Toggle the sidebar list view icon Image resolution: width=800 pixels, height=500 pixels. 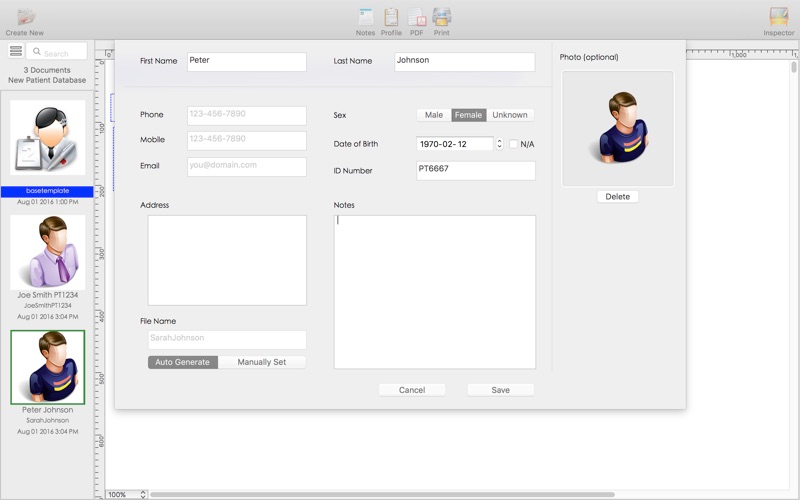pyautogui.click(x=16, y=51)
